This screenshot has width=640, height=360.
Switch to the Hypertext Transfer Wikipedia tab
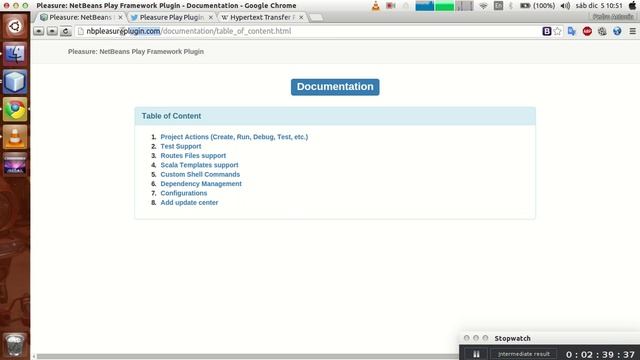pos(262,17)
